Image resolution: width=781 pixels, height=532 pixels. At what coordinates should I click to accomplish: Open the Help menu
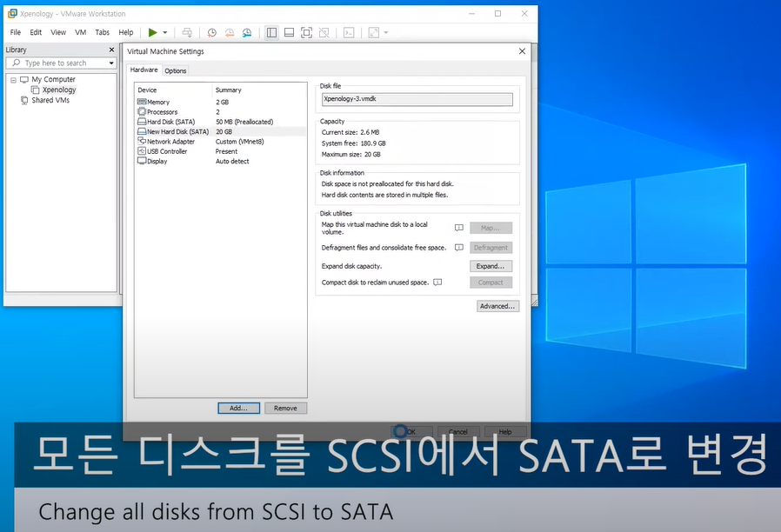click(x=126, y=32)
